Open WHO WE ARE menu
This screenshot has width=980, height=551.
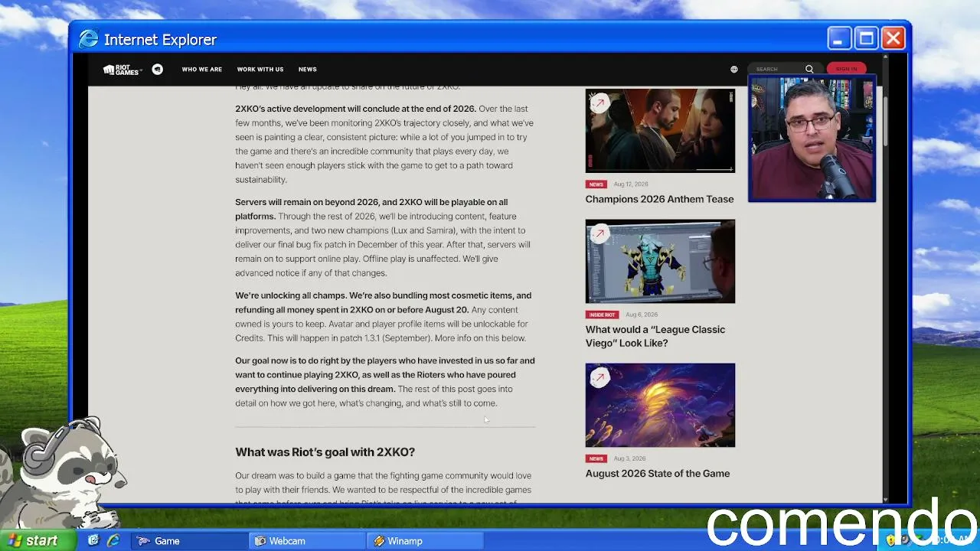[202, 70]
